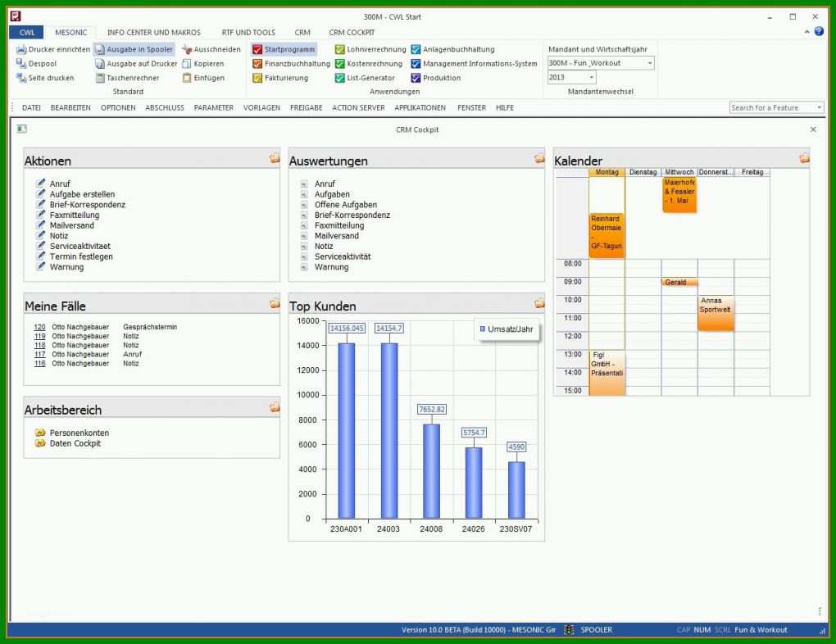This screenshot has width=836, height=644.
Task: Select the Figl GmbH Präsentation calendar appointment
Action: click(607, 372)
